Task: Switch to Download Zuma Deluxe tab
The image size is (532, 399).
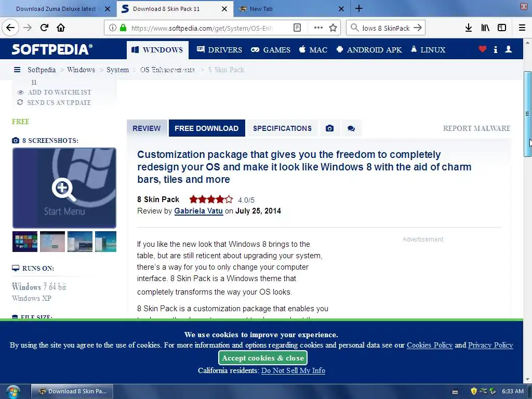Action: (56, 9)
